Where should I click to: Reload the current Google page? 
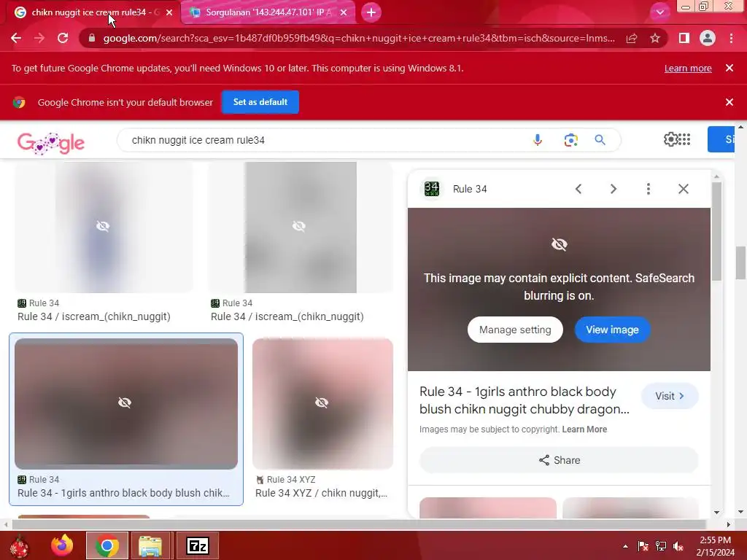[63, 38]
